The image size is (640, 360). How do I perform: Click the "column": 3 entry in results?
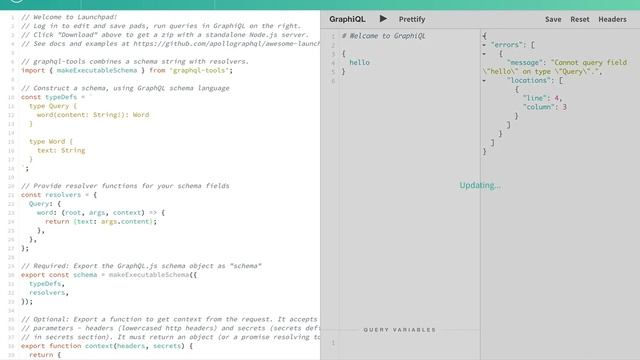(544, 107)
